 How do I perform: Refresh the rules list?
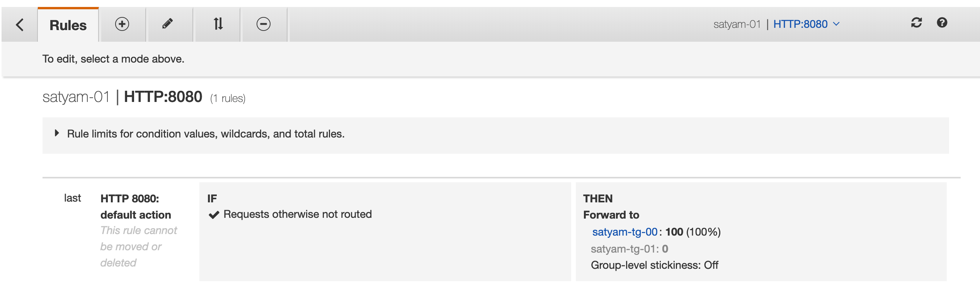point(917,23)
